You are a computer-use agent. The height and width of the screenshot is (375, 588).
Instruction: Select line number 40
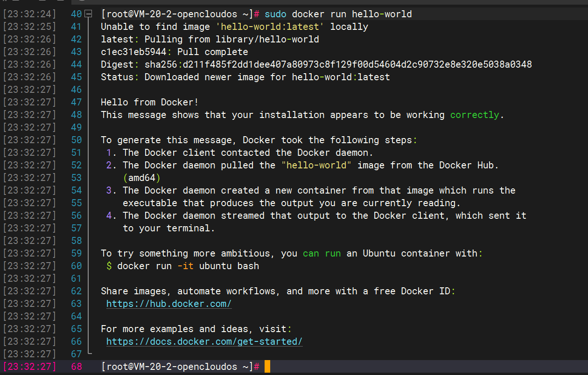(x=76, y=14)
